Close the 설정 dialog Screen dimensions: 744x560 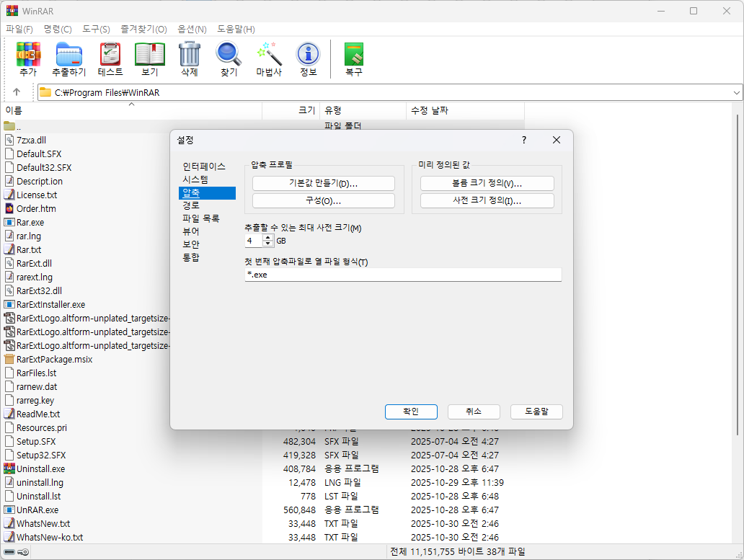pos(557,140)
